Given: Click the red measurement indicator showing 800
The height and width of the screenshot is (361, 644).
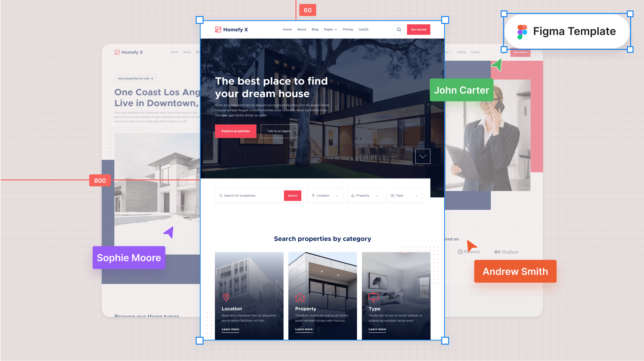Looking at the screenshot, I should click(99, 180).
